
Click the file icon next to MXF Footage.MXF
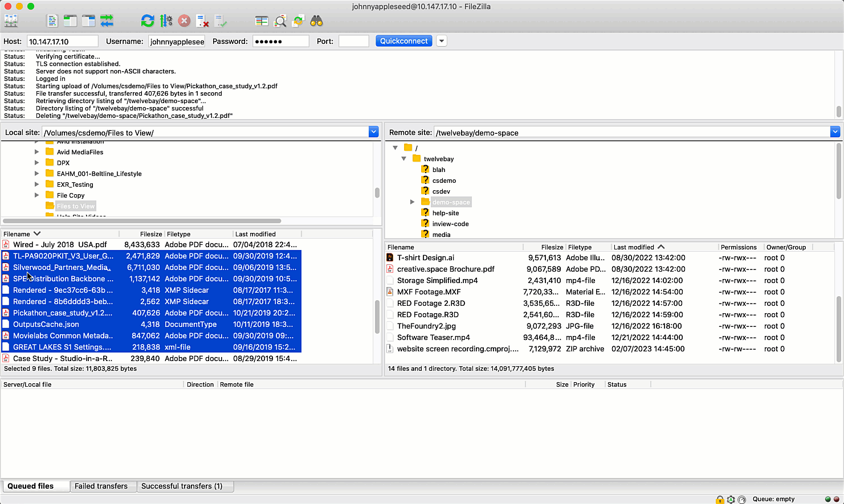390,292
